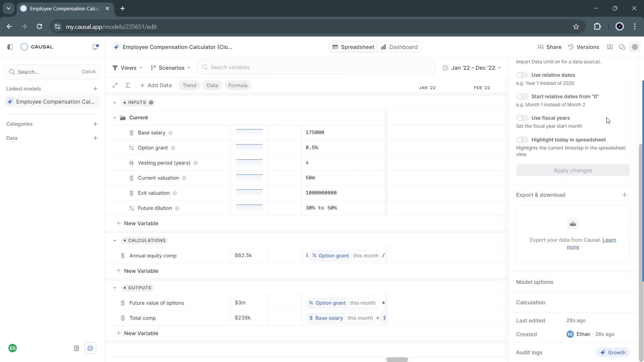Add export plus icon in Export & download
Image resolution: width=644 pixels, height=362 pixels.
pos(624,195)
